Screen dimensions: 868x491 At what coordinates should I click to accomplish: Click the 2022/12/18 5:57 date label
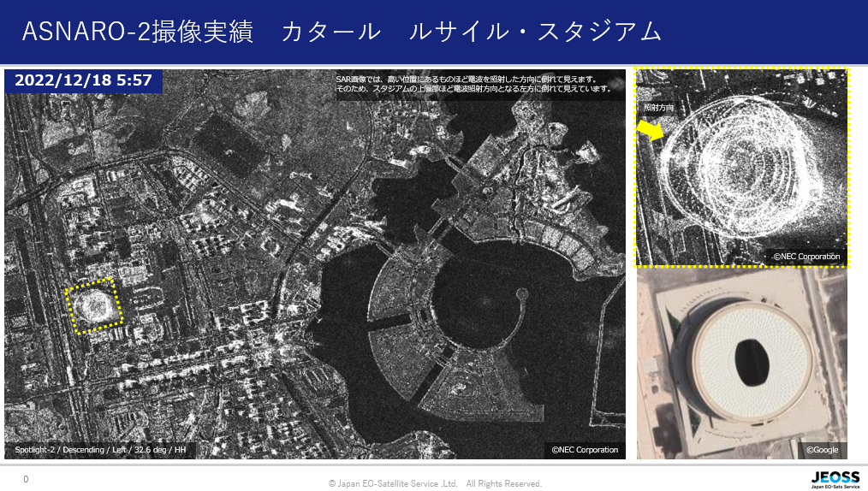point(84,81)
